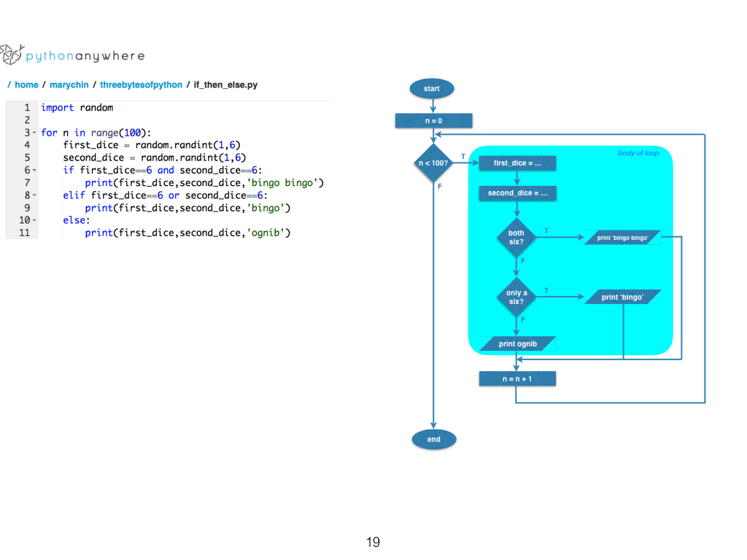Click the 'print ognib' output shape

coord(517,343)
